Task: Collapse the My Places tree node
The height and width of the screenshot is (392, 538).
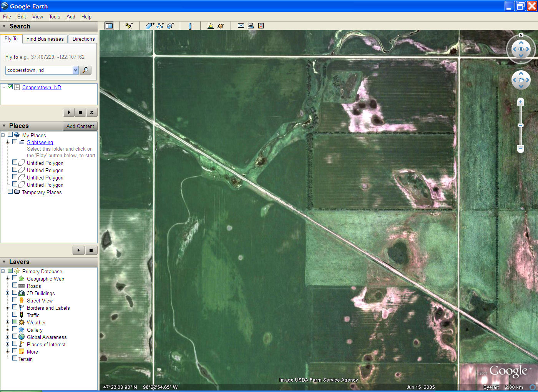Action: pos(3,135)
